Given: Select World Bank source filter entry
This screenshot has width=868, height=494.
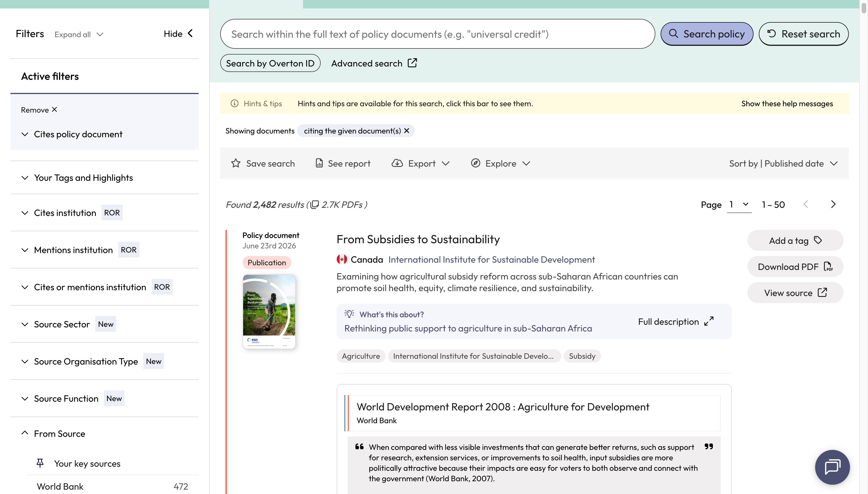Looking at the screenshot, I should tap(112, 486).
